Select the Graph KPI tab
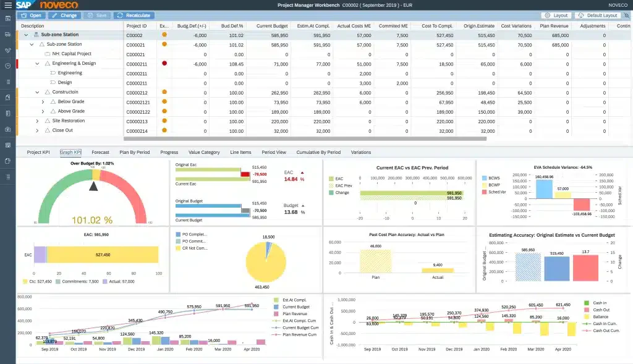Image resolution: width=633 pixels, height=364 pixels. (x=70, y=152)
